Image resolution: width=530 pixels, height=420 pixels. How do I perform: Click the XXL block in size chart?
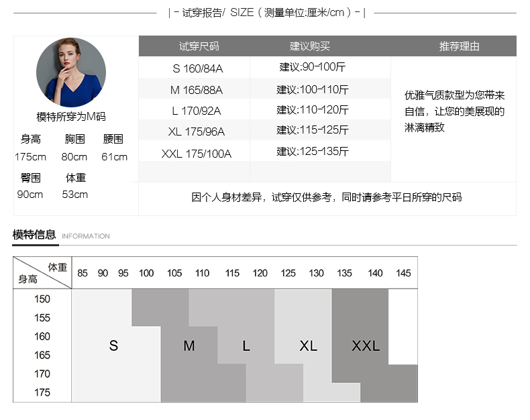point(366,346)
